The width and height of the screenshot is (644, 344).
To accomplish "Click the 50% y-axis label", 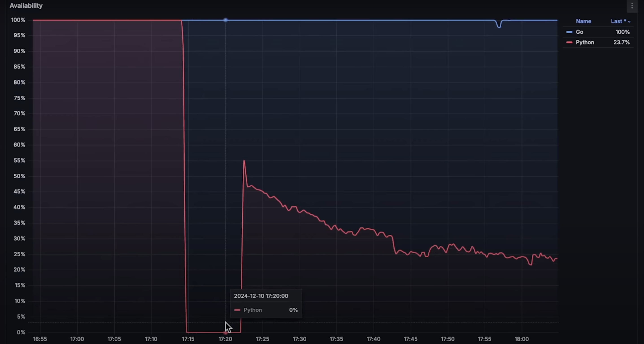I will (x=20, y=176).
